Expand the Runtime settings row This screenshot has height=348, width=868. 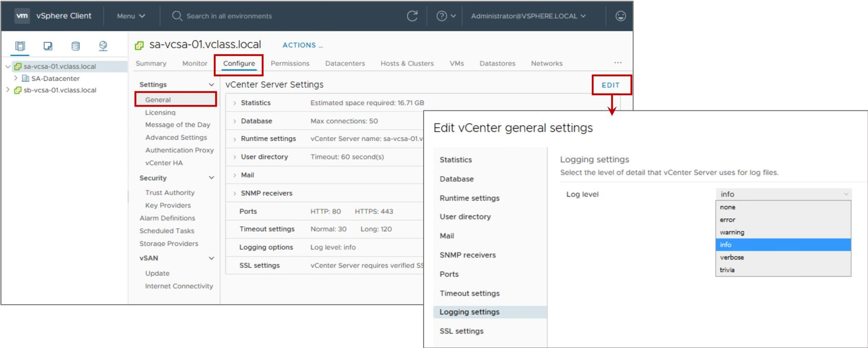235,139
